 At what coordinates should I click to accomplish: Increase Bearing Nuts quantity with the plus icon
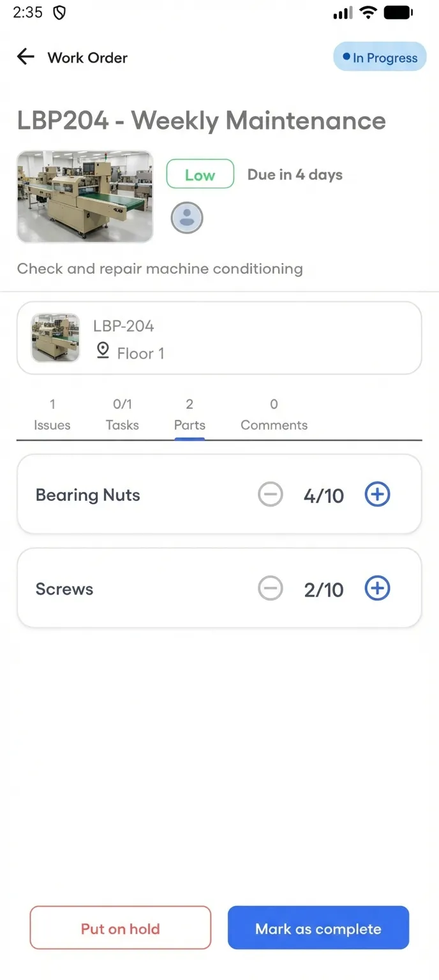pyautogui.click(x=377, y=494)
